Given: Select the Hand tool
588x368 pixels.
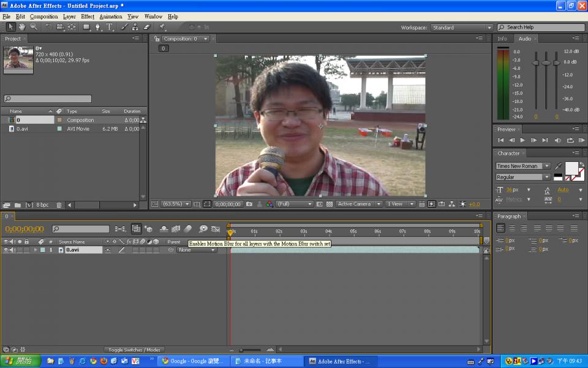Looking at the screenshot, I should 22,27.
